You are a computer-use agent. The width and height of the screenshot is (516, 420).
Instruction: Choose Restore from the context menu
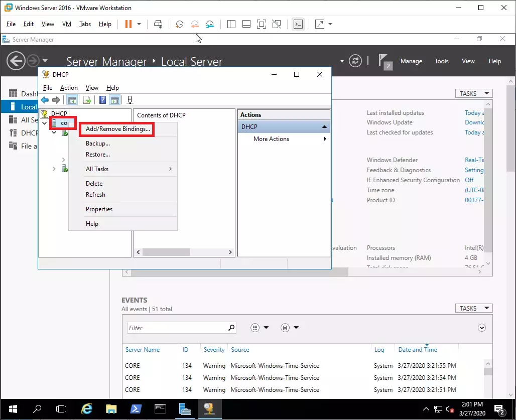(x=98, y=155)
